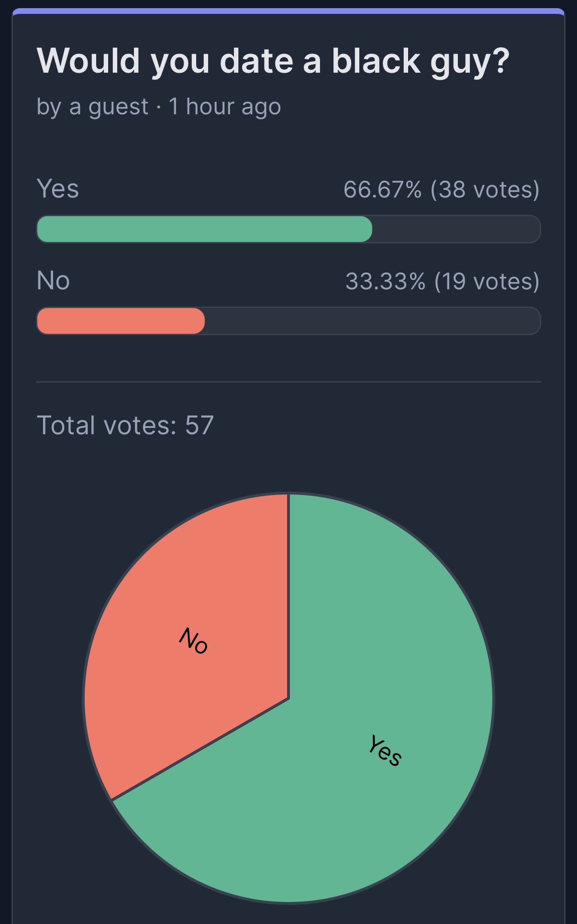Click the empty track of No bar
The height and width of the screenshot is (924, 577).
373,321
